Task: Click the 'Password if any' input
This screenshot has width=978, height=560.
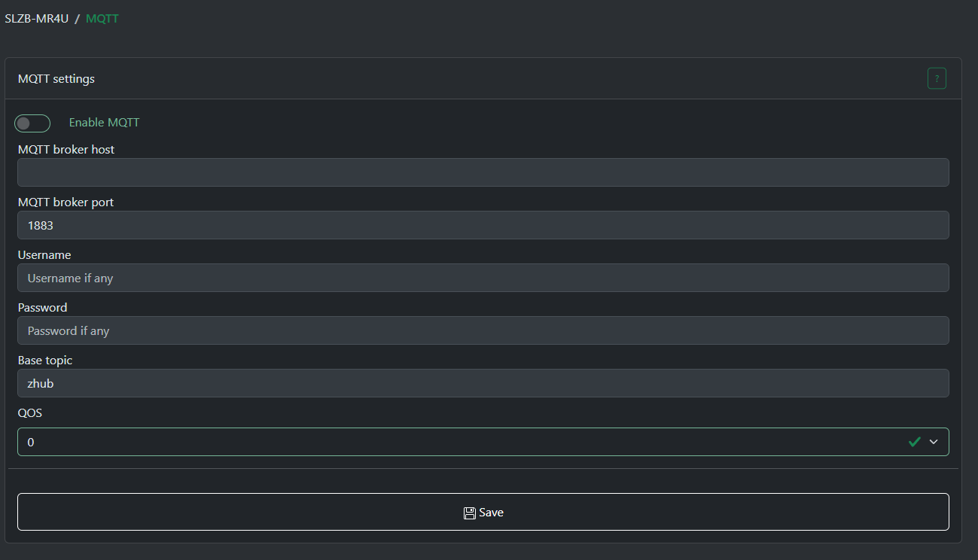Action: pyautogui.click(x=483, y=330)
